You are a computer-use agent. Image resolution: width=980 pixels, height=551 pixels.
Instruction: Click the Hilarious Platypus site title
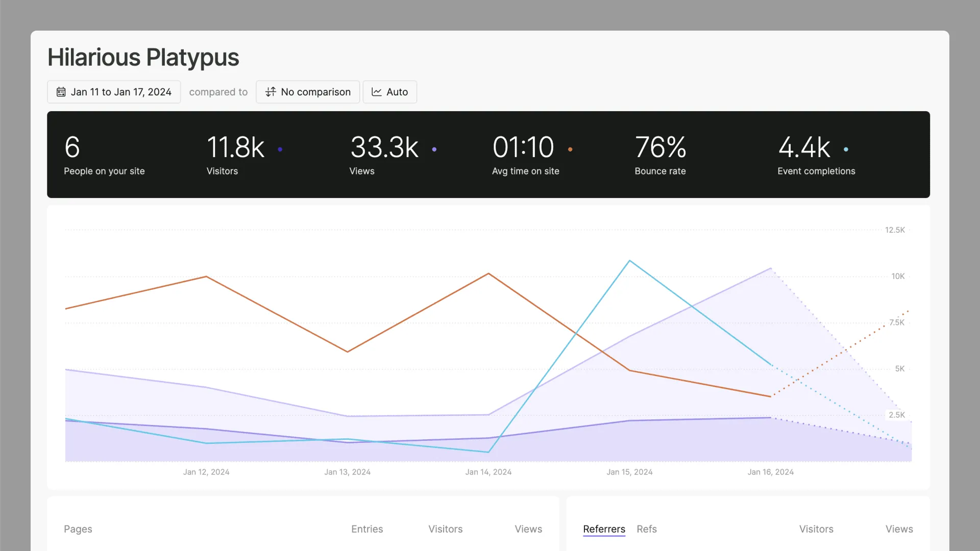(143, 57)
